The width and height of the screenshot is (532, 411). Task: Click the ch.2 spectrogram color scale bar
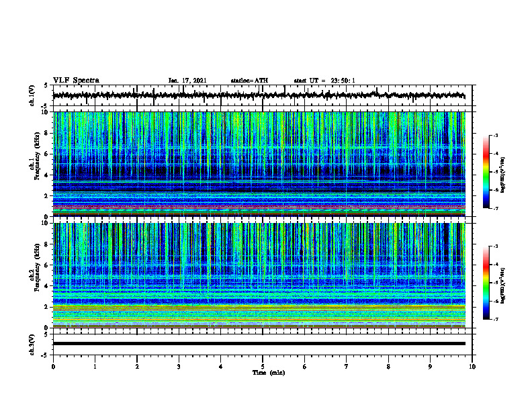click(x=486, y=283)
